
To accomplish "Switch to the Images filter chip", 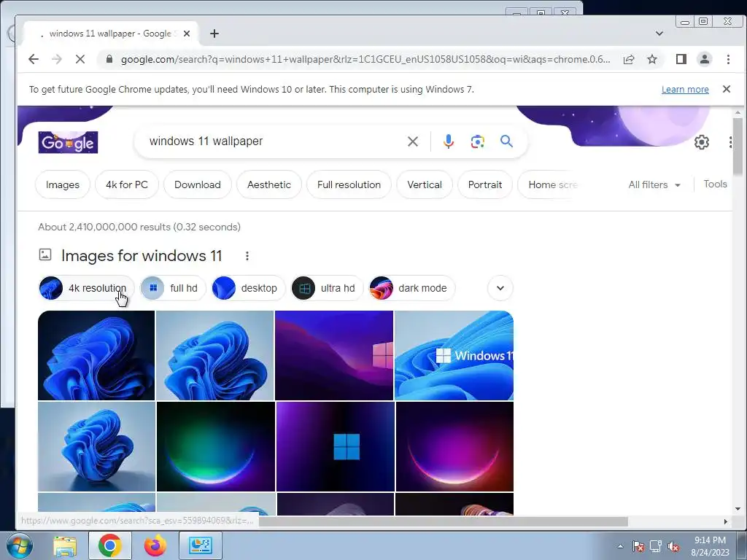I will click(63, 184).
